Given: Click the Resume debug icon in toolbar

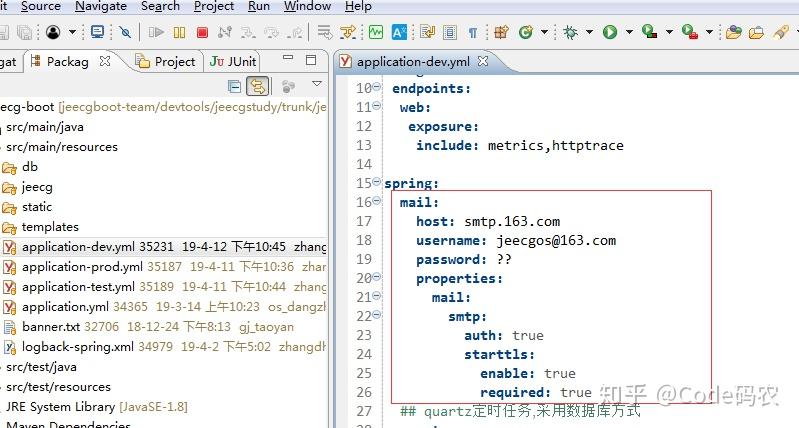Looking at the screenshot, I should [156, 33].
